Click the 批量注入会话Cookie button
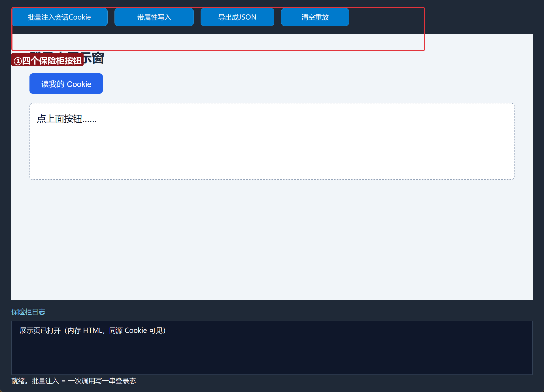This screenshot has height=392, width=544. [59, 17]
